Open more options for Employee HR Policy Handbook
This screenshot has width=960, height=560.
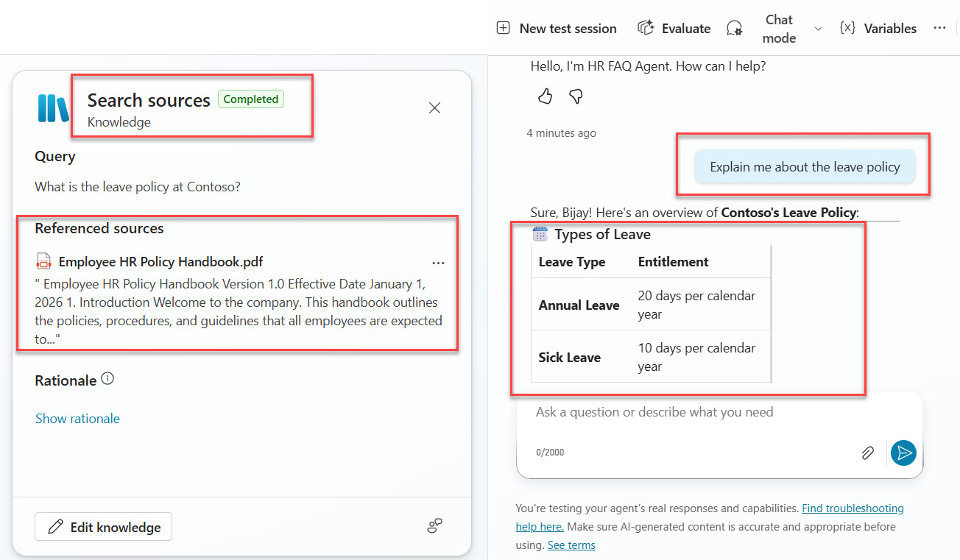coord(439,263)
